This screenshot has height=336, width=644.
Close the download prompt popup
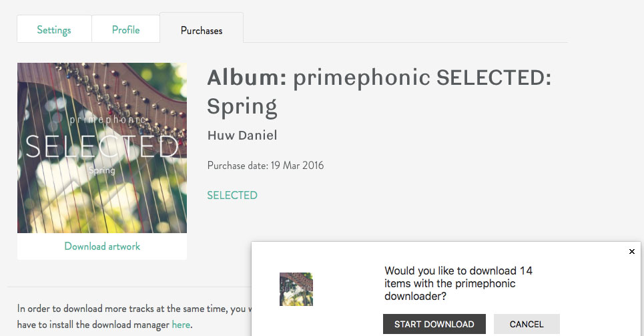(x=632, y=252)
